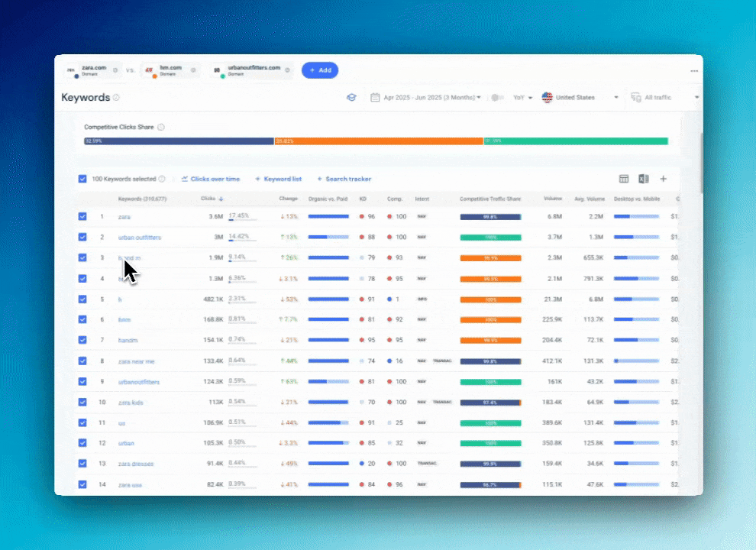The width and height of the screenshot is (756, 550).
Task: Sort by the Volume column header
Action: click(x=553, y=199)
